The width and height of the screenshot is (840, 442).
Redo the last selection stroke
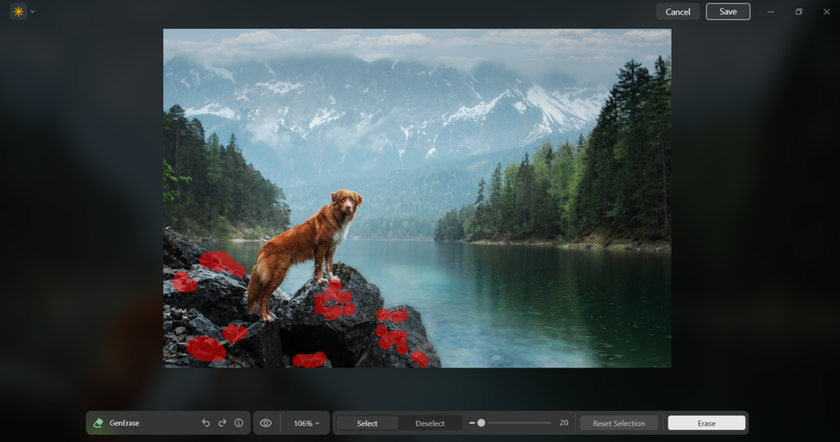click(222, 423)
